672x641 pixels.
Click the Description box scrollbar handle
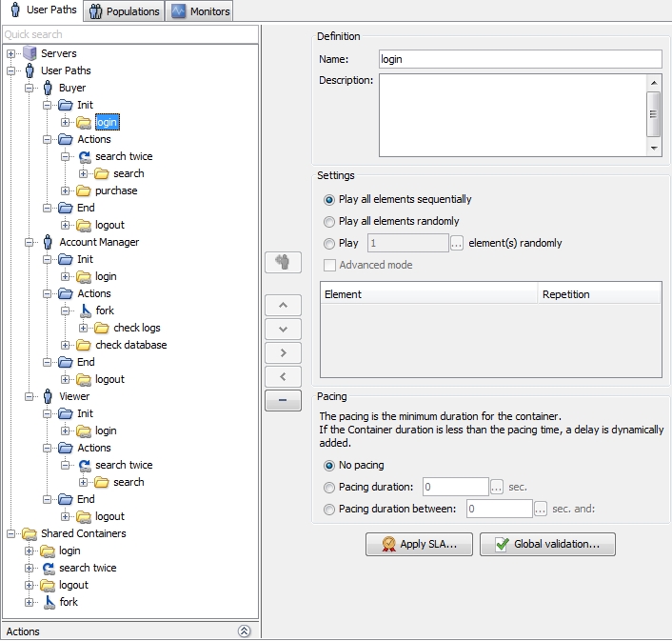point(653,113)
